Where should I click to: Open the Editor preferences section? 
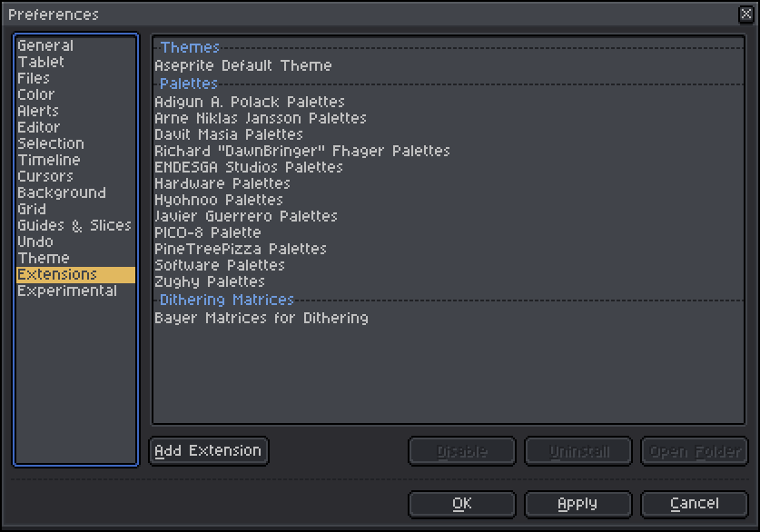pyautogui.click(x=39, y=127)
